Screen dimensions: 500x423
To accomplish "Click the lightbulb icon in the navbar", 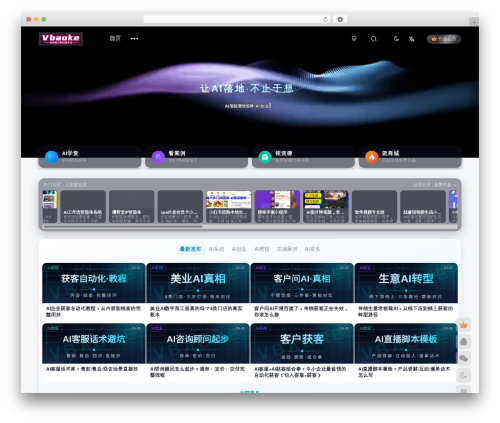I will tap(354, 39).
